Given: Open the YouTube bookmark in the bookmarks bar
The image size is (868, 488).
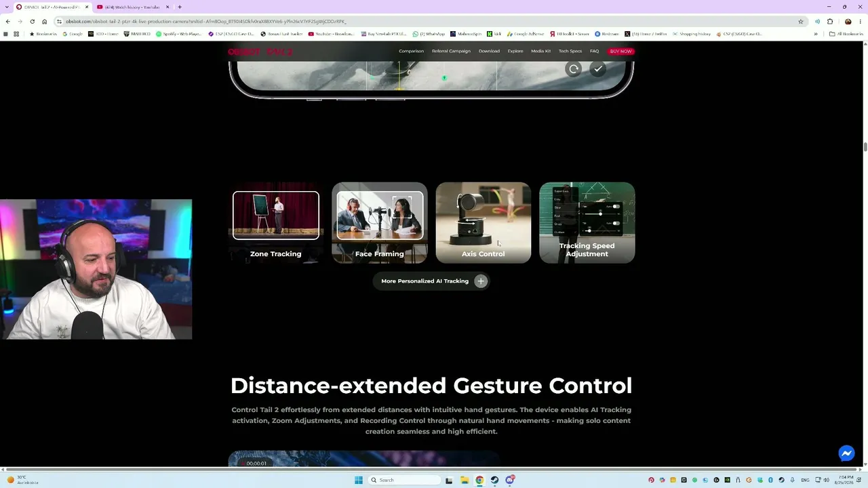Looking at the screenshot, I should coord(332,34).
